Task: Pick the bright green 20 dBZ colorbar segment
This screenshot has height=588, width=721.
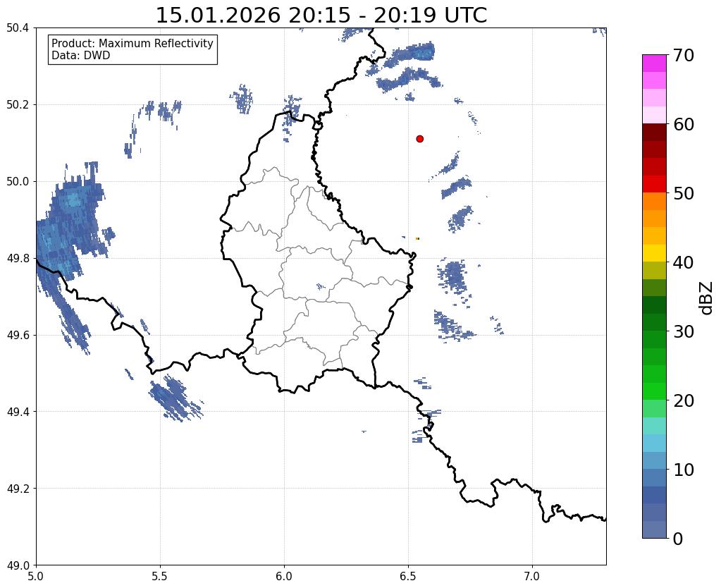Action: tap(654, 391)
